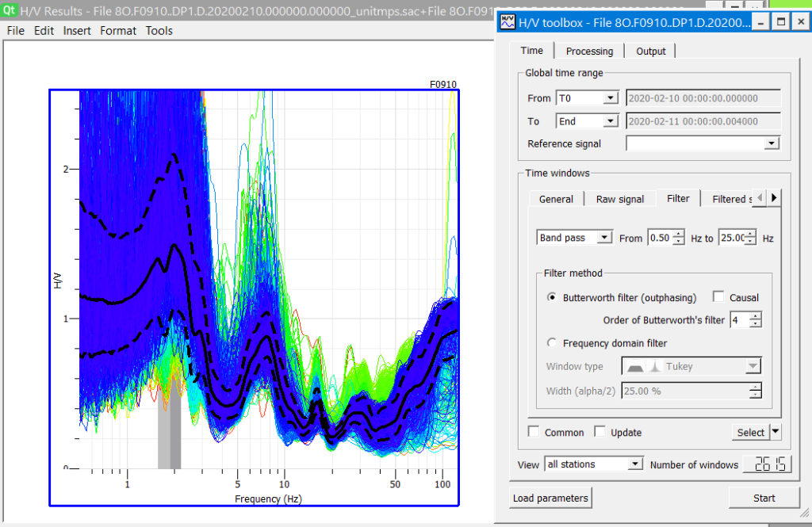Increase the Butterworth filter order
Image resolution: width=812 pixels, height=527 pixels.
[756, 316]
